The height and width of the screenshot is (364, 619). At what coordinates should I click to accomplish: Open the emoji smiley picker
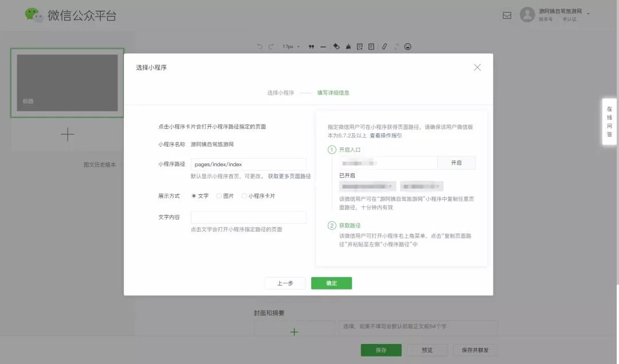(x=408, y=46)
